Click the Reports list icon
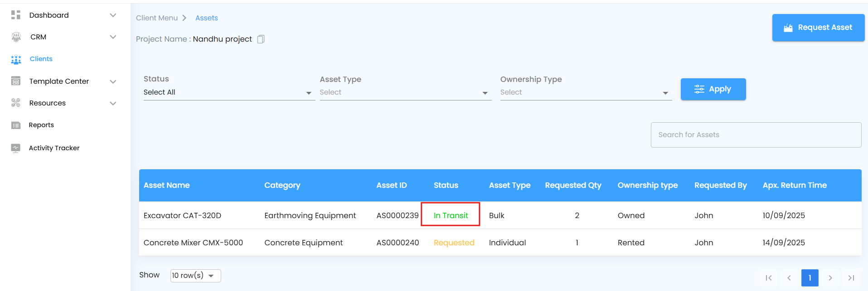This screenshot has width=868, height=291. coord(16,125)
